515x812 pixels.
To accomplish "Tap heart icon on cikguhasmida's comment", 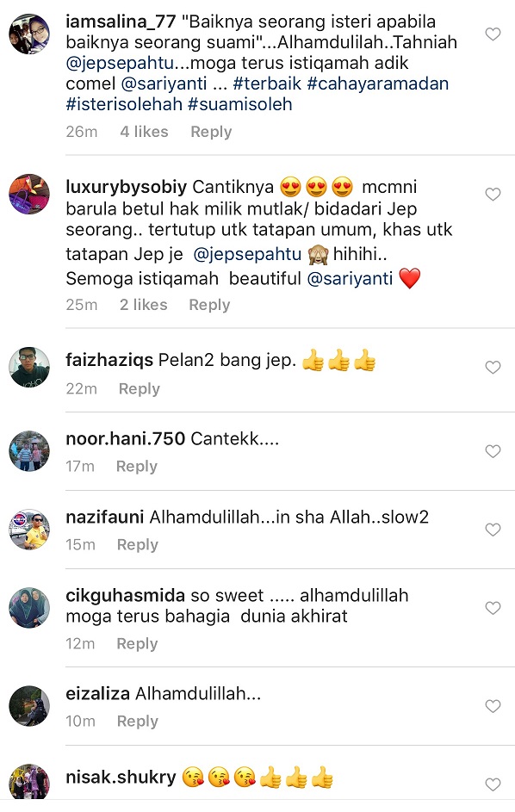I will click(493, 607).
